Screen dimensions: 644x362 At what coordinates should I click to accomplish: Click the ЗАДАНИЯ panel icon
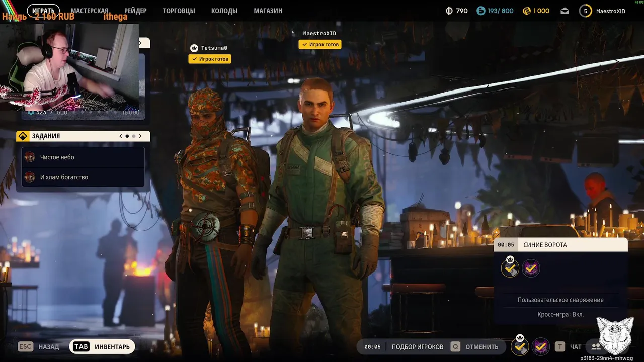[x=23, y=136]
